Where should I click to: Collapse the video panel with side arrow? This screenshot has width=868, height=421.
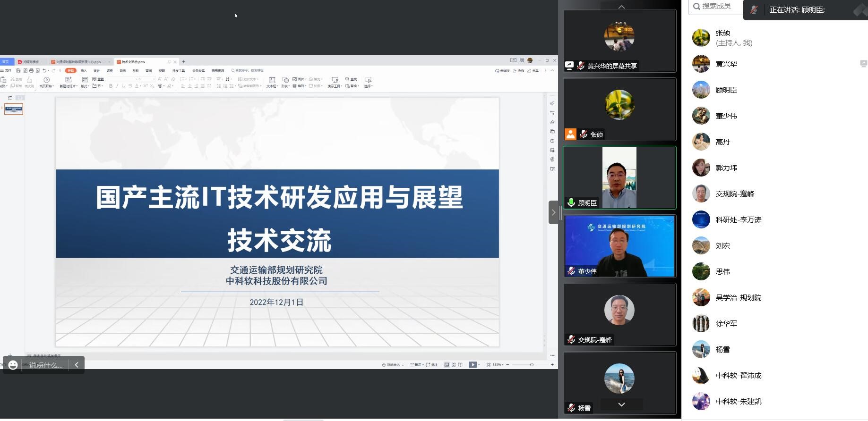click(553, 212)
